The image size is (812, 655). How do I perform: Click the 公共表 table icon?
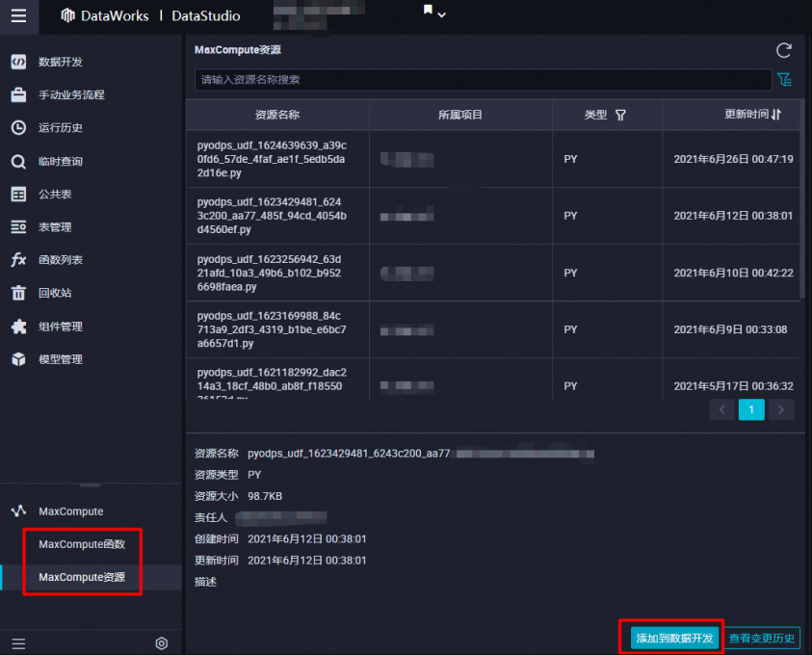pos(18,195)
